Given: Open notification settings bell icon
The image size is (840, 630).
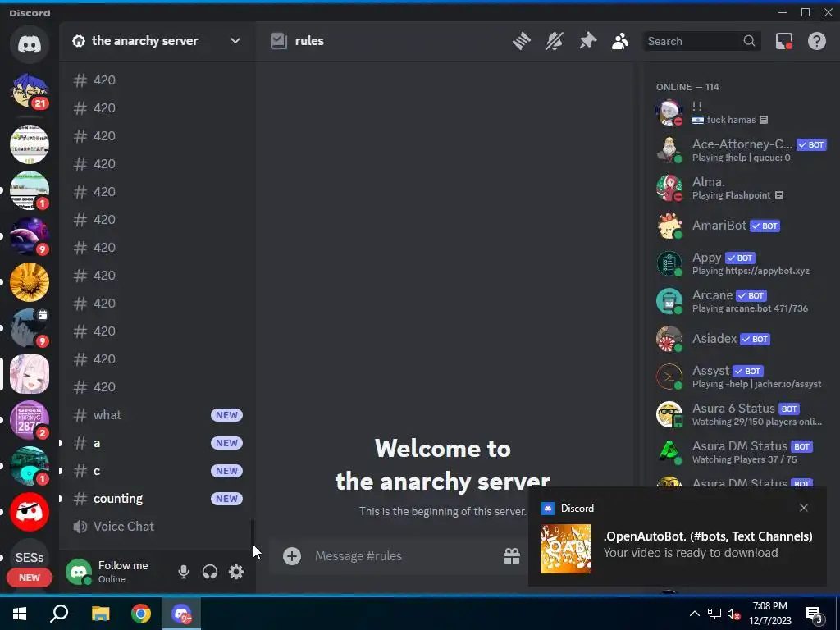Looking at the screenshot, I should pos(555,41).
